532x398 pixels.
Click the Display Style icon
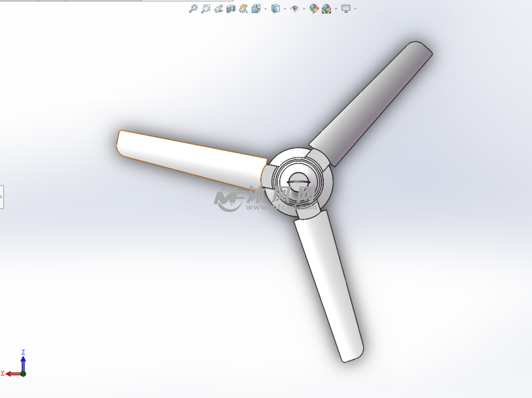[276, 8]
